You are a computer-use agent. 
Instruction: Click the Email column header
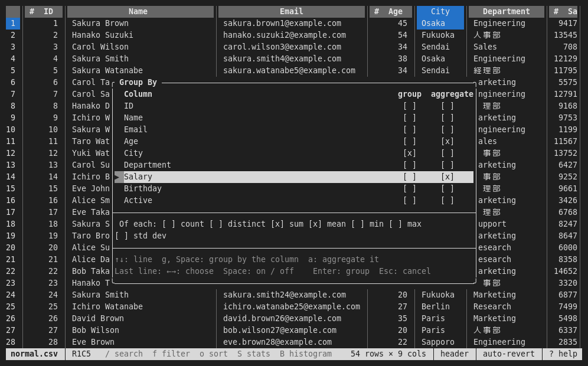pyautogui.click(x=292, y=12)
